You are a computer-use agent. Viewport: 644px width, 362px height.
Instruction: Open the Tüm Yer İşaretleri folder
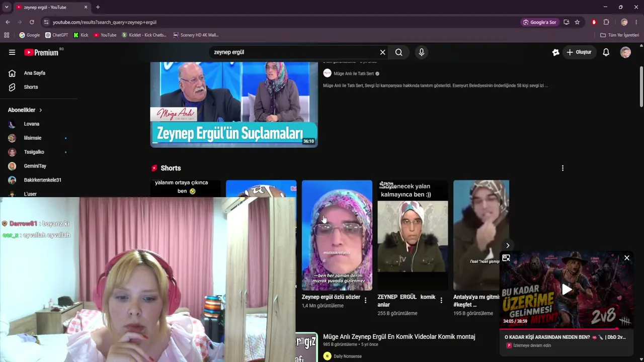click(x=620, y=35)
